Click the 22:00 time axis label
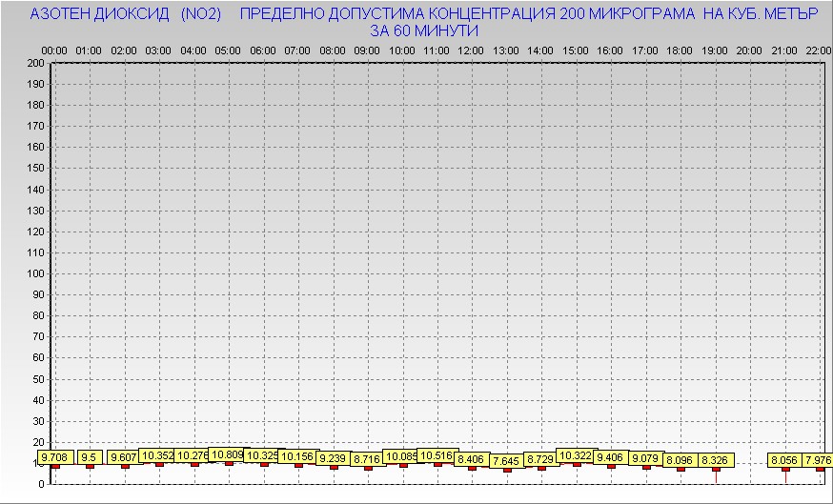Screen dimensions: 833x504 tap(819, 50)
